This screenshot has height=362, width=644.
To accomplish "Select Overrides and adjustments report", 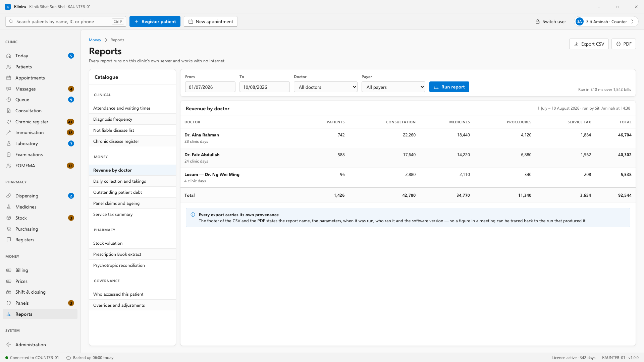I will coord(132,305).
